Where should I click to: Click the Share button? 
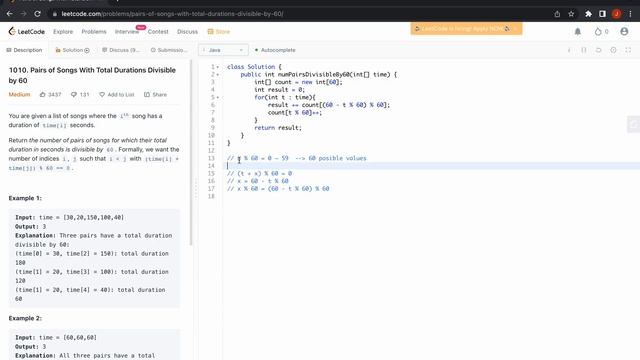155,94
